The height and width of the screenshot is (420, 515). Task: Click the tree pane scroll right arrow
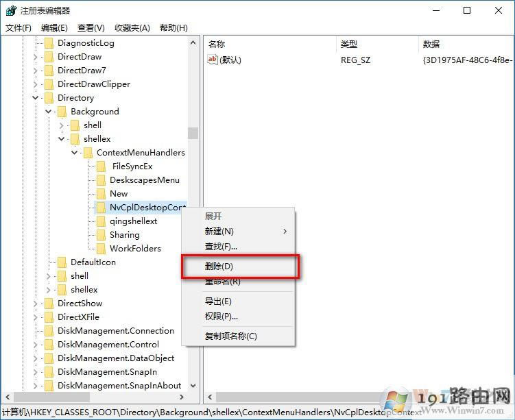pyautogui.click(x=182, y=397)
